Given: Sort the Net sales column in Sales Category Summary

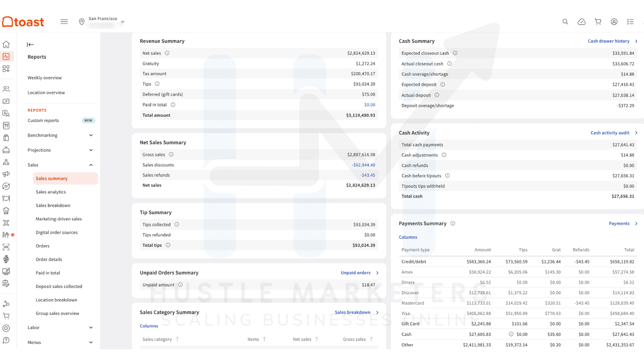Looking at the screenshot, I should (305, 339).
